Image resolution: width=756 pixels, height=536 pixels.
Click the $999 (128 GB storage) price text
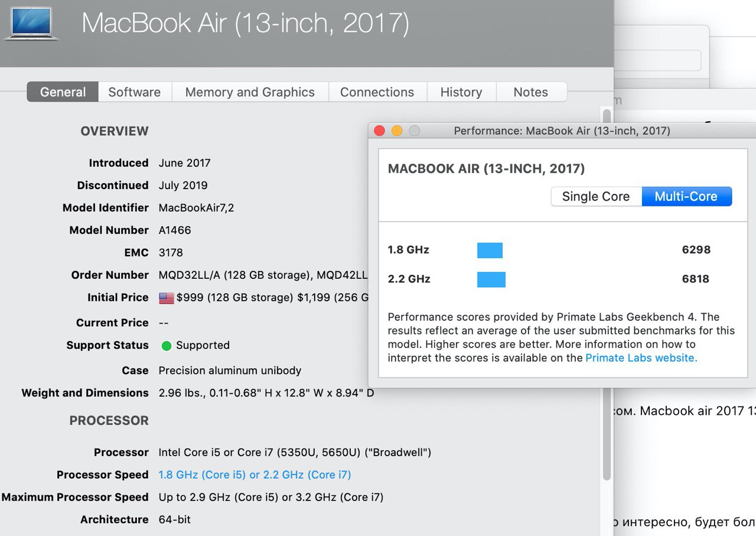pyautogui.click(x=235, y=298)
